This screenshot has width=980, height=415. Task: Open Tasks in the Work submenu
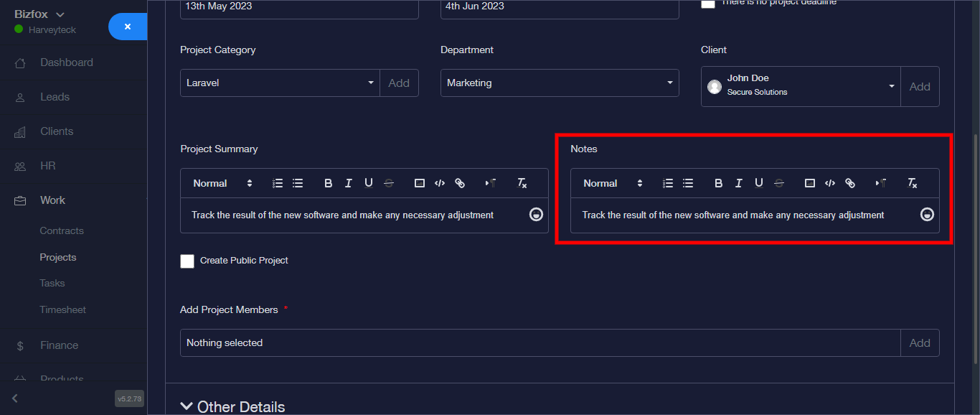pyautogui.click(x=52, y=284)
